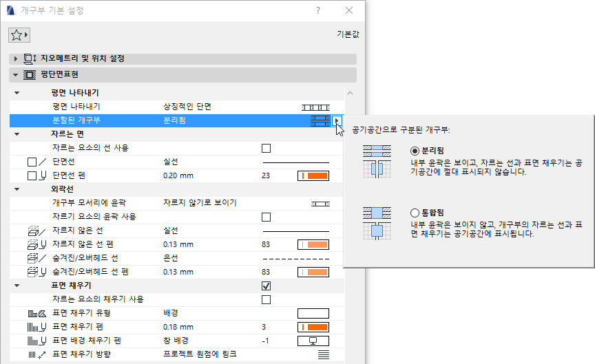595x364 pixels.
Task: Click the 단면선 펜 pen icon
Action: click(x=43, y=175)
